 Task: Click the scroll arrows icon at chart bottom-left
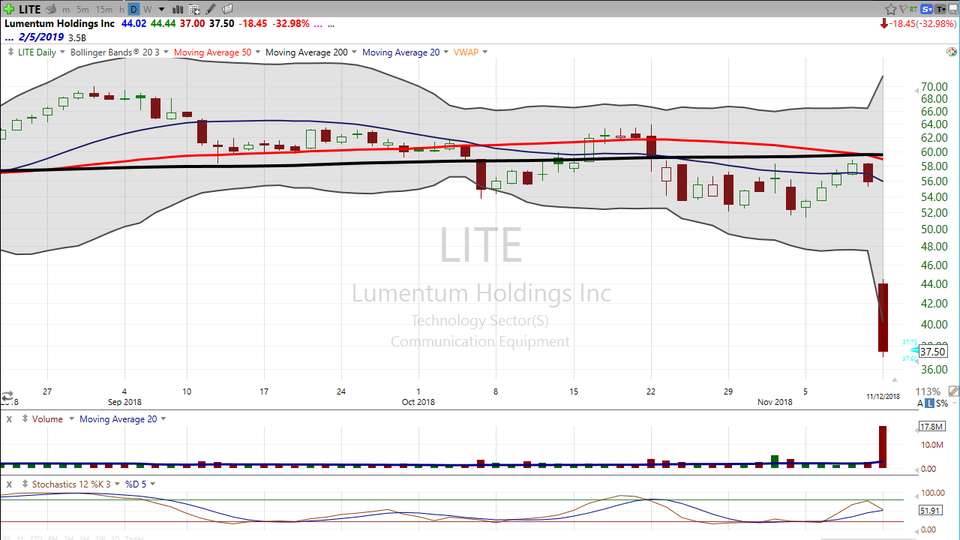(x=7, y=396)
